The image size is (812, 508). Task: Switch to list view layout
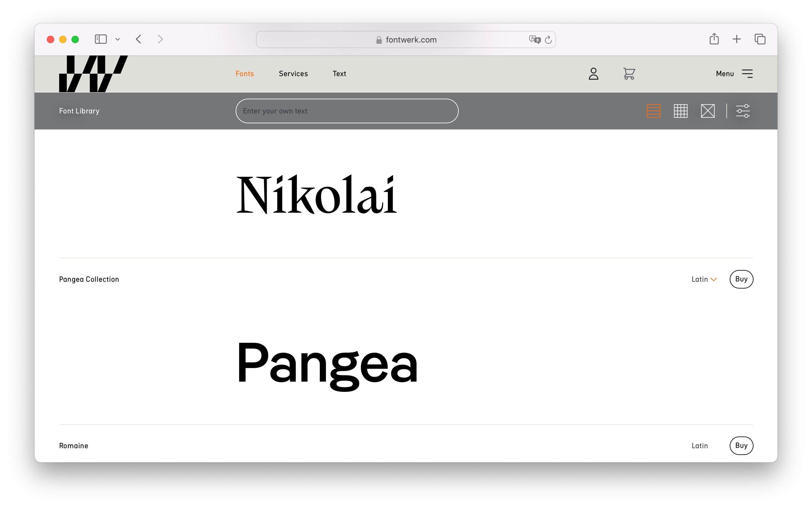(653, 111)
